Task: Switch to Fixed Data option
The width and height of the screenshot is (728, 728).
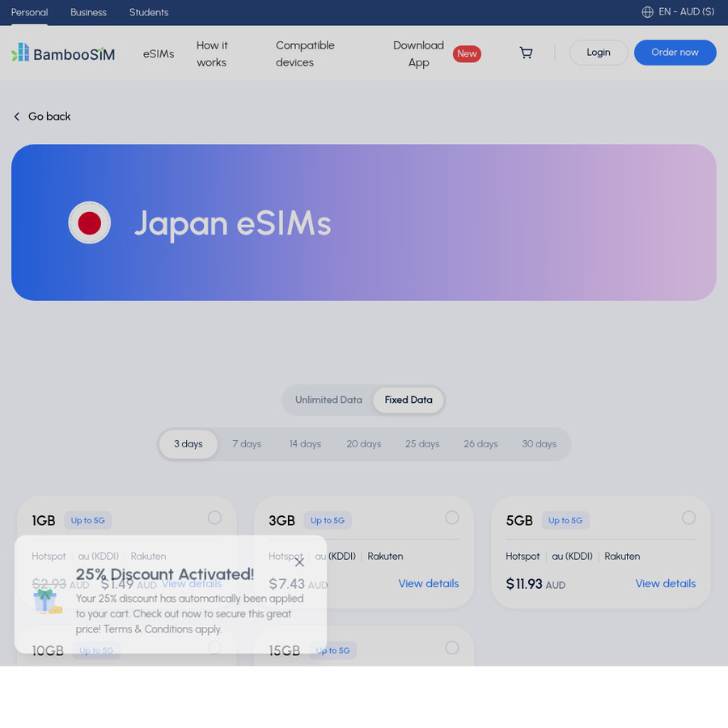Action: (408, 400)
